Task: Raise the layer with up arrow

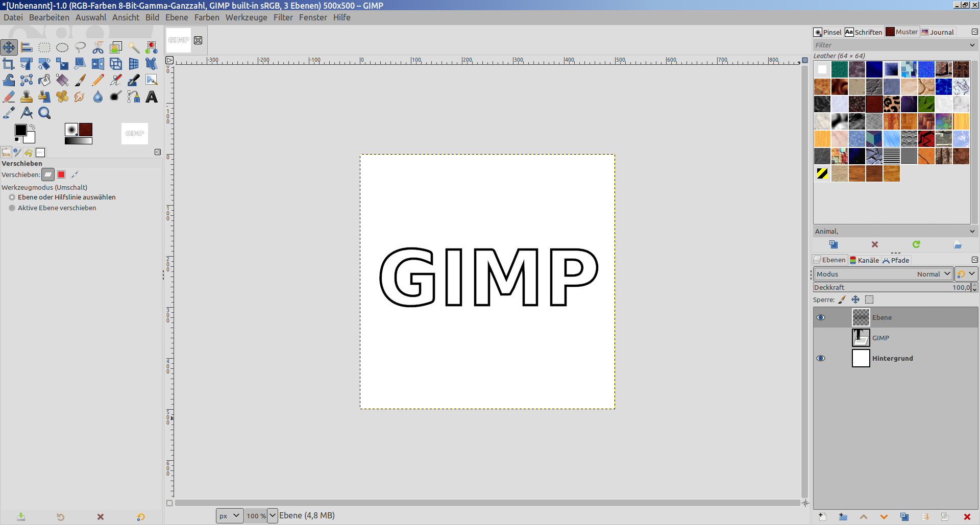Action: pyautogui.click(x=864, y=517)
